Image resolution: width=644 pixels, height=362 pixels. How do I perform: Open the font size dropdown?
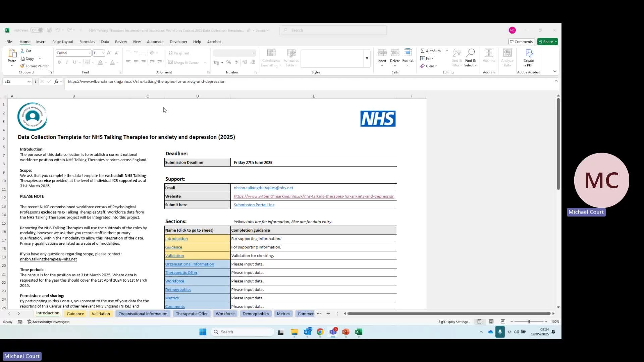(103, 53)
